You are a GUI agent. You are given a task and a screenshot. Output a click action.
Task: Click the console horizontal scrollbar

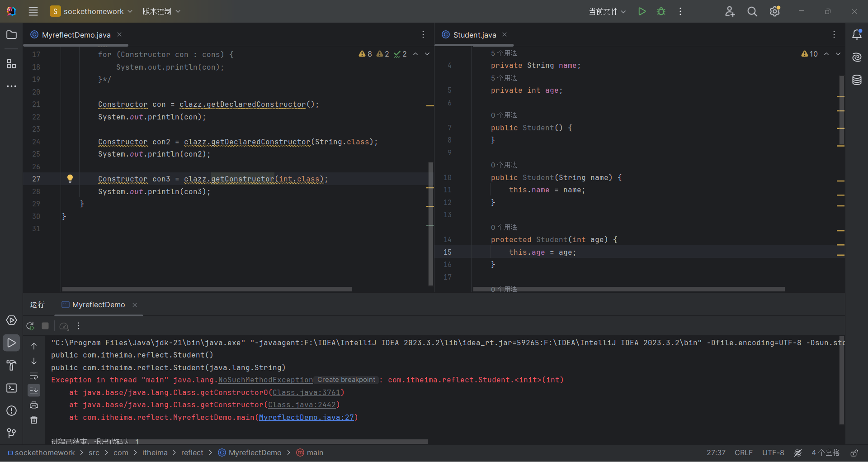240,442
